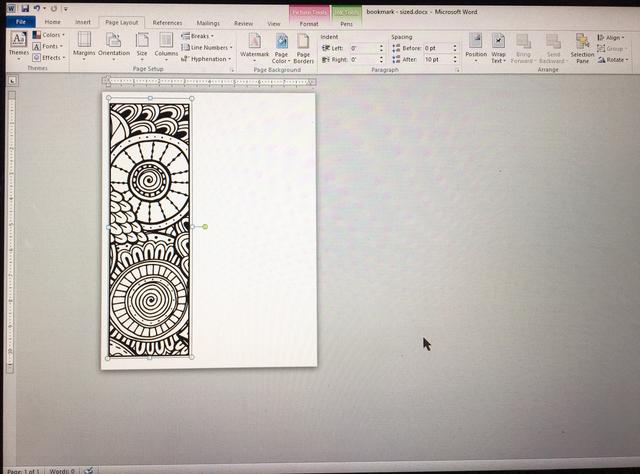
Task: Redo via Quick Access toolbar
Action: click(53, 9)
